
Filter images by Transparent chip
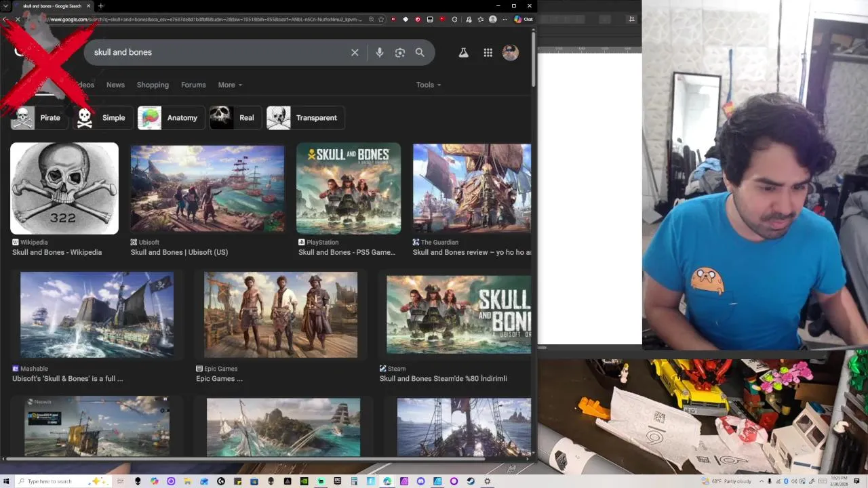pyautogui.click(x=305, y=118)
